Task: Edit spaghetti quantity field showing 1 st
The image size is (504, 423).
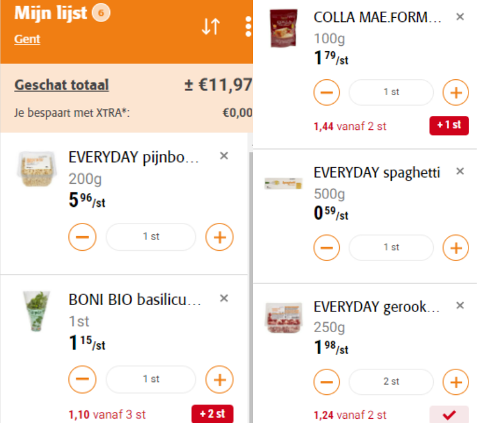Action: click(391, 247)
